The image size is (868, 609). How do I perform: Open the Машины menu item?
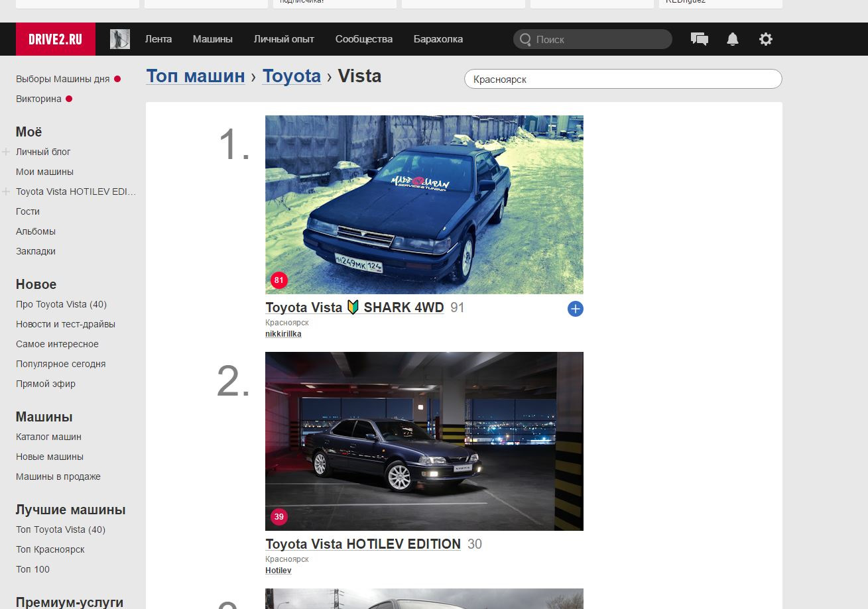(213, 39)
